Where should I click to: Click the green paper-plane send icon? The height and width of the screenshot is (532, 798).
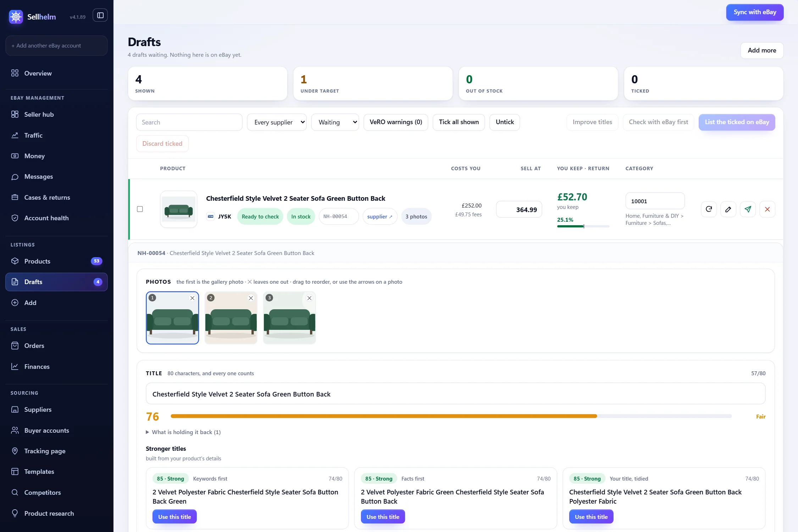pos(748,209)
